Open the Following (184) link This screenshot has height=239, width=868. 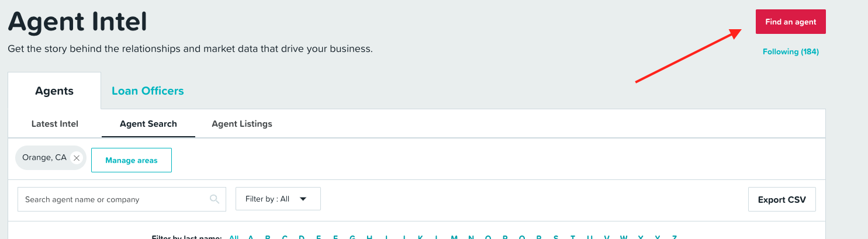point(790,52)
